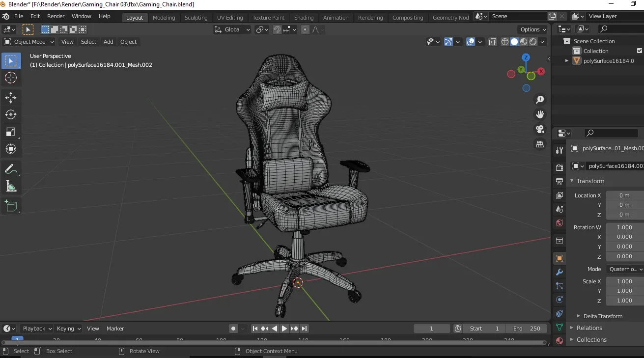Open the Object properties tab
Screen dimensions: 644x358
click(x=559, y=258)
